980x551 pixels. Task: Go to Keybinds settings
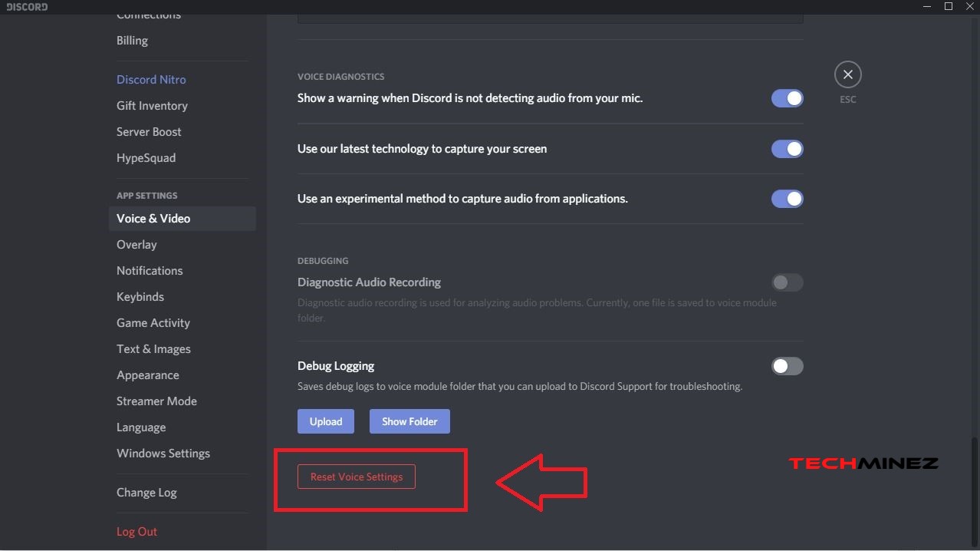140,296
